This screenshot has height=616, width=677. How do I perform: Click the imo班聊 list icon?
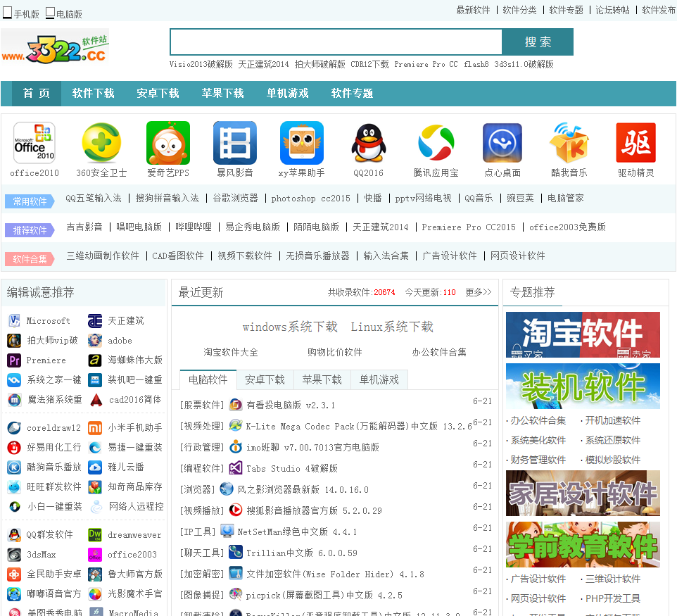[236, 446]
